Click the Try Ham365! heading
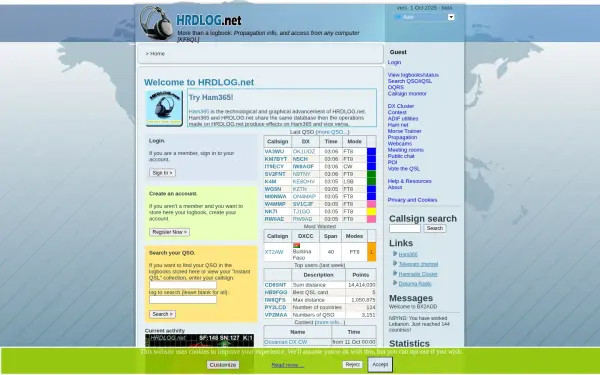600x375 pixels. [x=211, y=97]
